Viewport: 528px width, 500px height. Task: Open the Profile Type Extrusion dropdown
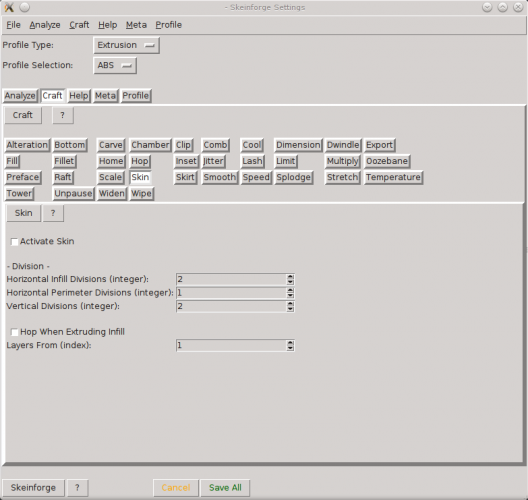[126, 45]
